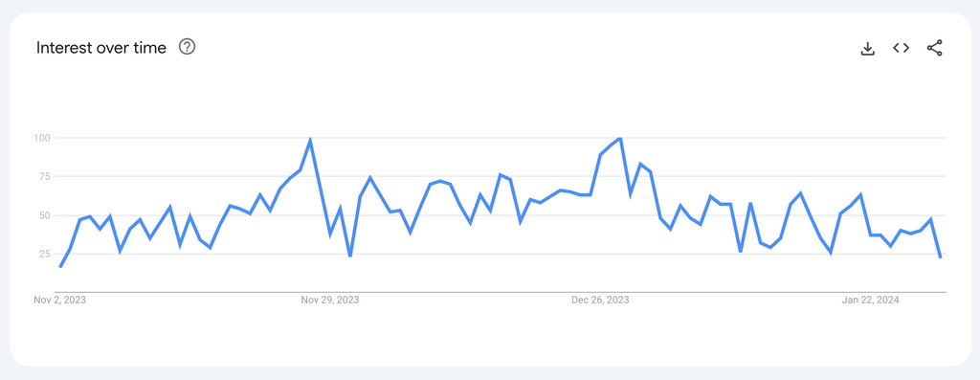Select the first 100 peak above Nov 29, 2023
Image resolution: width=980 pixels, height=380 pixels.
coord(310,139)
